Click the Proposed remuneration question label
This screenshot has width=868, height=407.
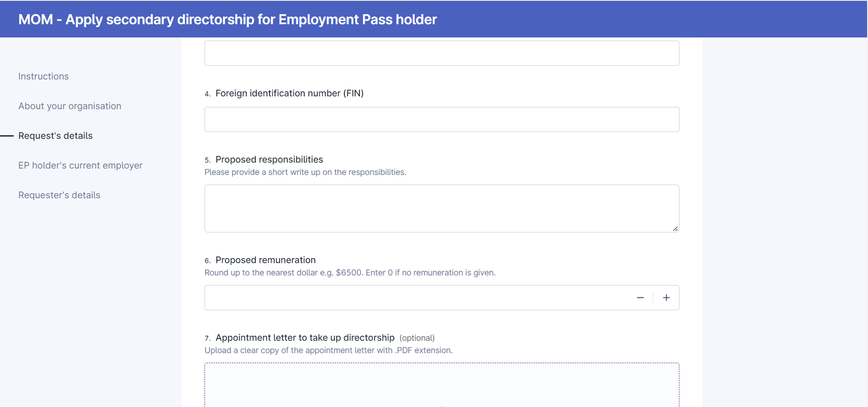click(265, 260)
